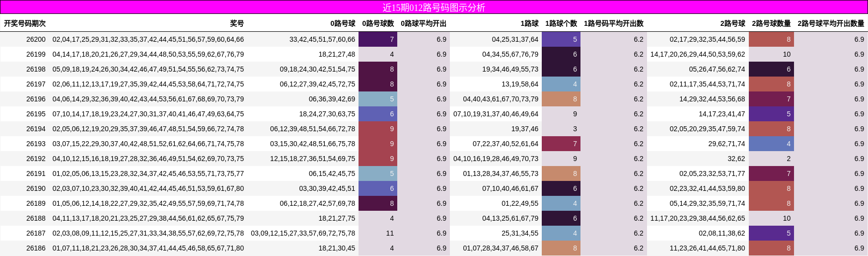The height and width of the screenshot is (256, 868).
Task: Select period number 26192
Action: click(x=36, y=159)
